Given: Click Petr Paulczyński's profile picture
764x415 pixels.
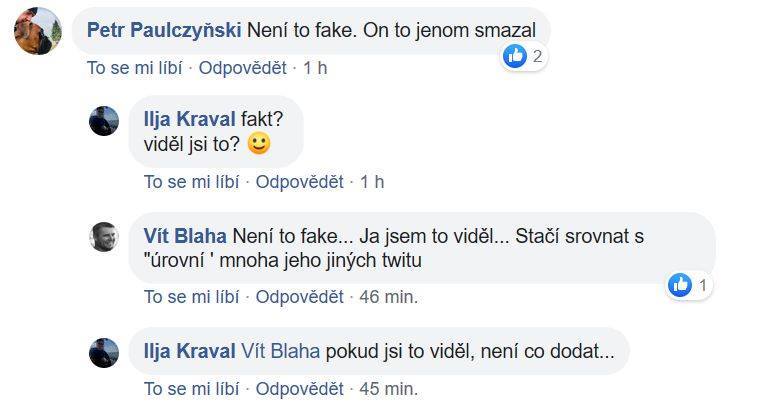Looking at the screenshot, I should click(x=37, y=30).
